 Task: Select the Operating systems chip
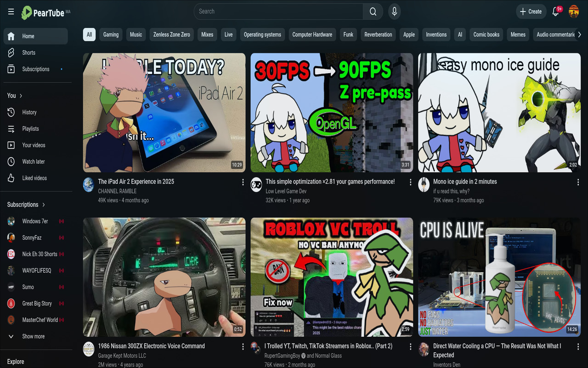[262, 34]
